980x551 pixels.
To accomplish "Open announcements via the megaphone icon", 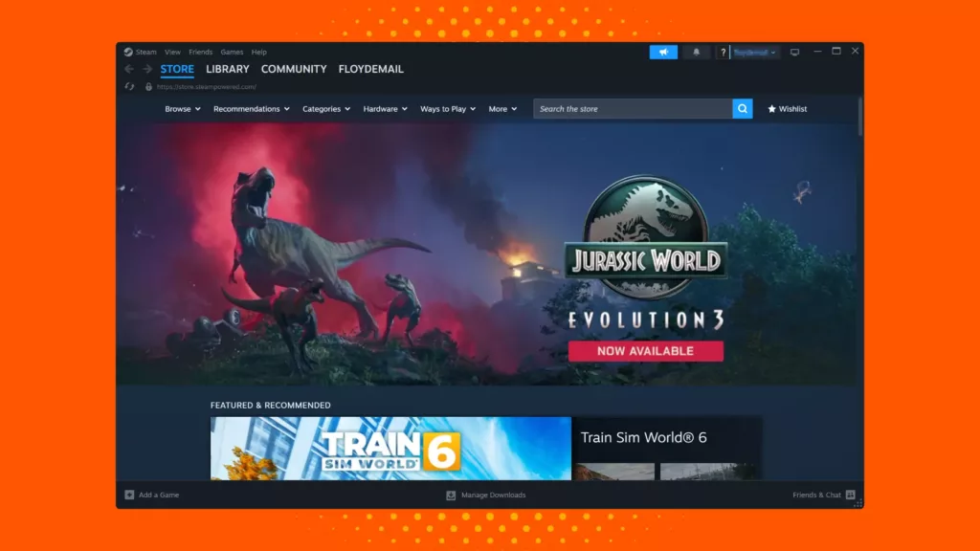I will [663, 52].
